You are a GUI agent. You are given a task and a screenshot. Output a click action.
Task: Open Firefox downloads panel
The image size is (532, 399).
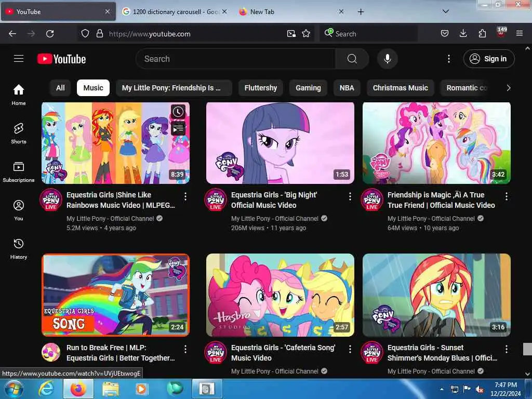coord(463,34)
